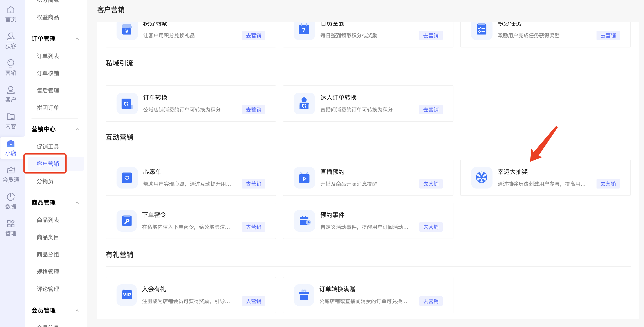Click 去营销 for 入会有礼
Screen dimensions: 644x327
(254, 301)
